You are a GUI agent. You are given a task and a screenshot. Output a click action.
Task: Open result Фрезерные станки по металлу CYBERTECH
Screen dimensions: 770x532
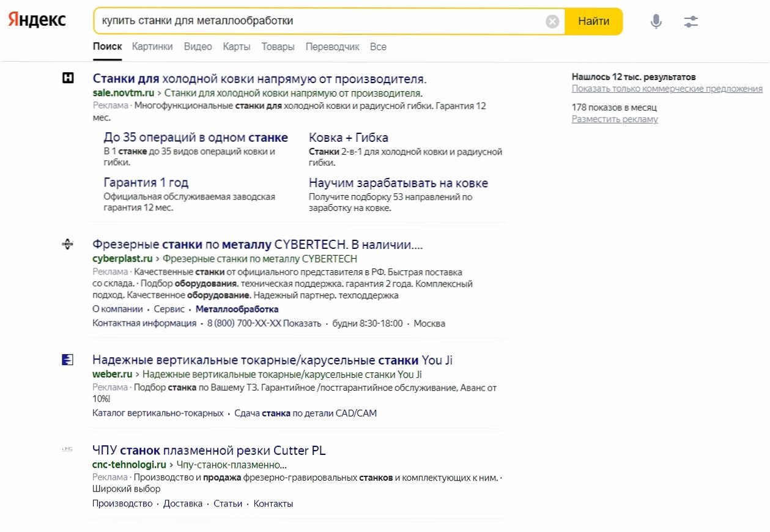click(257, 245)
